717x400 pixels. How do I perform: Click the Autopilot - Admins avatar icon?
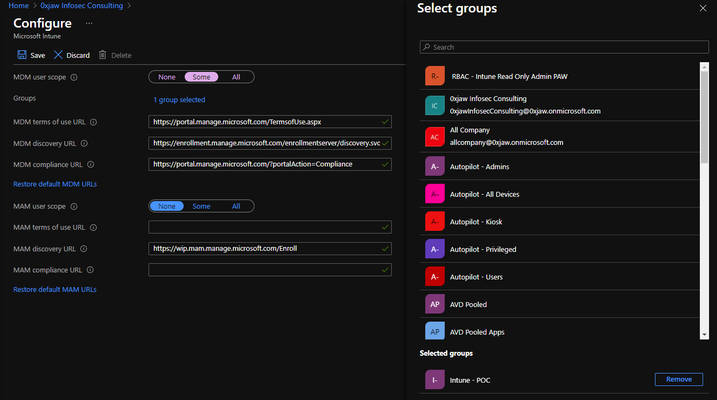(434, 166)
